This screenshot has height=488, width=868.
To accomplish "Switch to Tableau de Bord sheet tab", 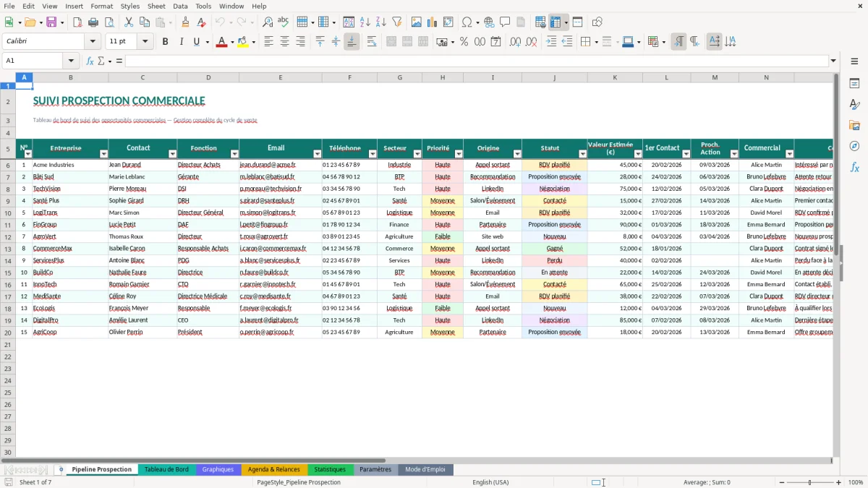I will tap(166, 469).
